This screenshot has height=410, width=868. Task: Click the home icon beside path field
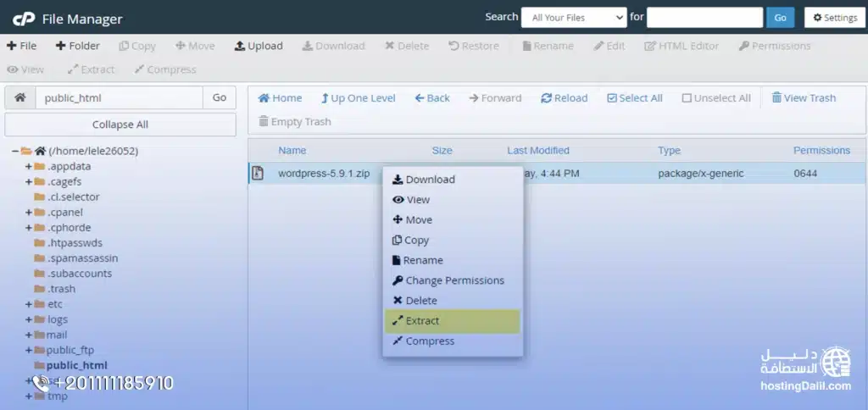tap(20, 97)
